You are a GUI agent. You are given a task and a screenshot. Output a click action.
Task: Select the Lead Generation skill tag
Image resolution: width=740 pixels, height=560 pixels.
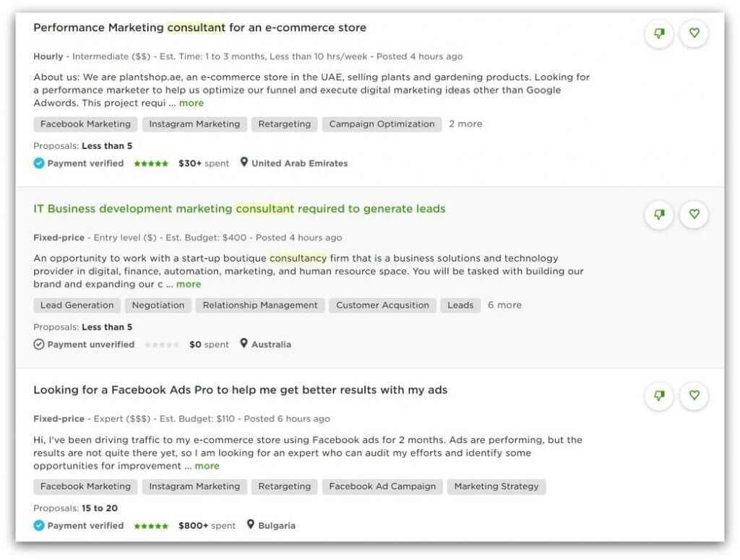(x=76, y=305)
